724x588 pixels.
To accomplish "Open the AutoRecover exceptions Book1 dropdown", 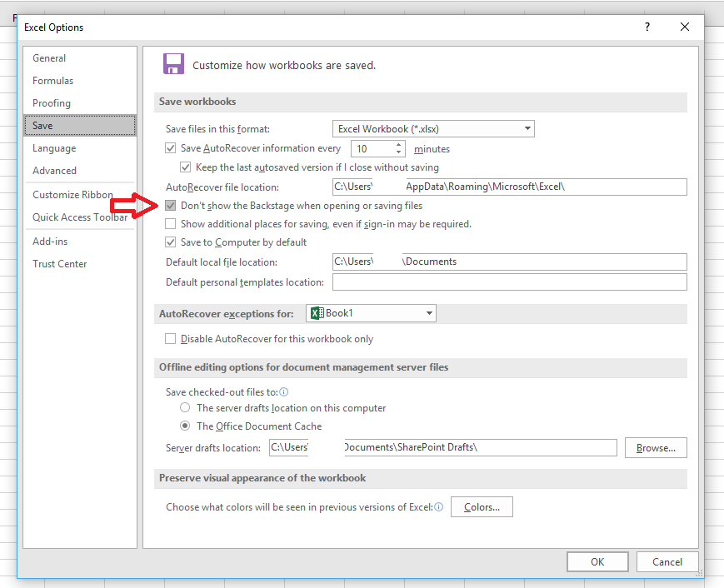I will [371, 313].
